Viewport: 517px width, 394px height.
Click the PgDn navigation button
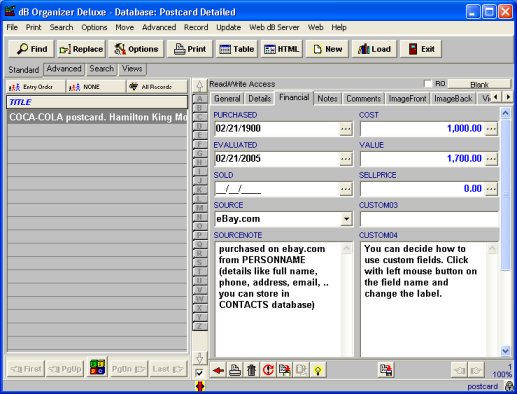point(128,369)
